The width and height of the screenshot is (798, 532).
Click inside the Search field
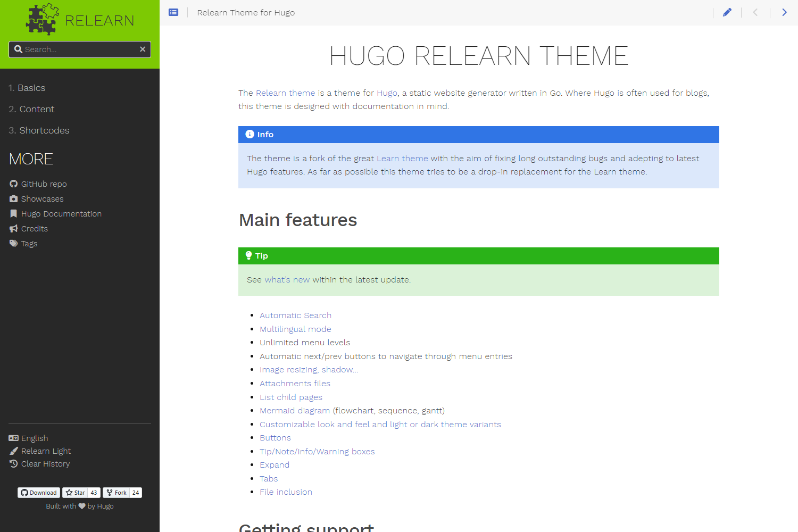click(x=74, y=49)
